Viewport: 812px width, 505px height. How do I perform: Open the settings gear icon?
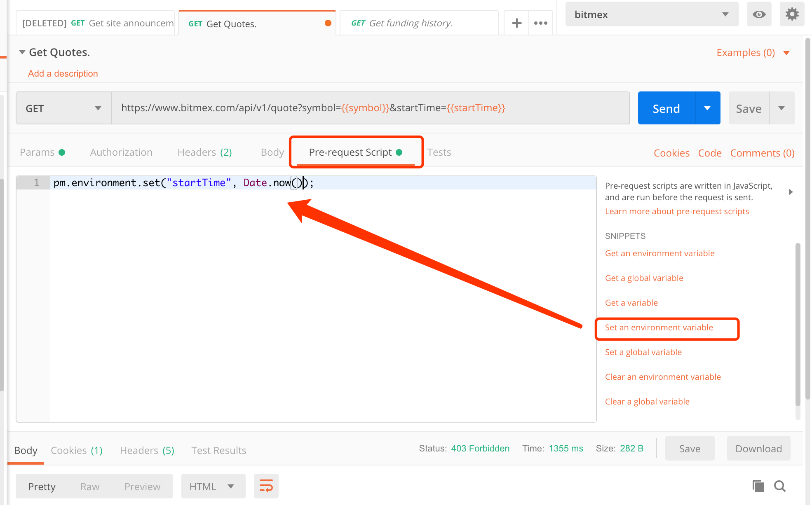click(x=792, y=14)
